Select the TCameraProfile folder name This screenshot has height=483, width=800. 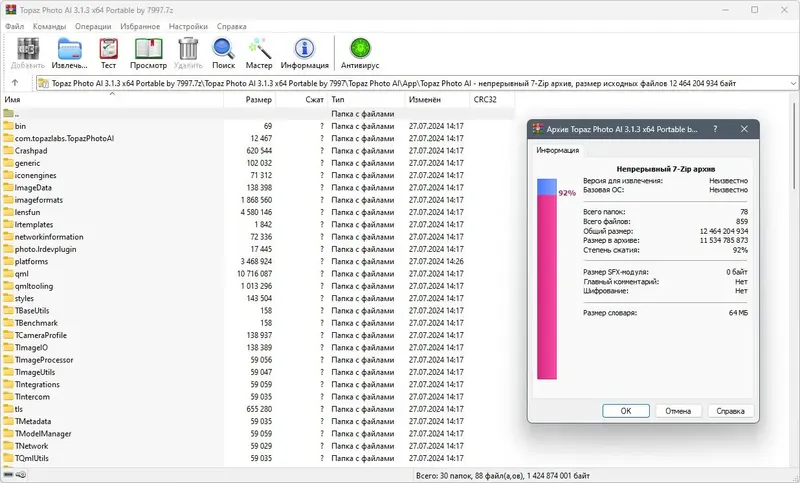[41, 335]
